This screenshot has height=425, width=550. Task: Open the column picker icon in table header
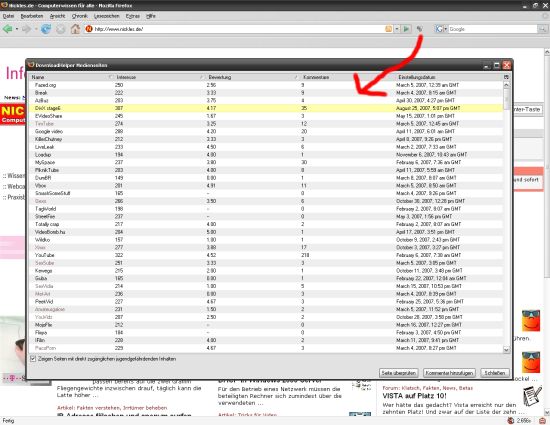506,77
